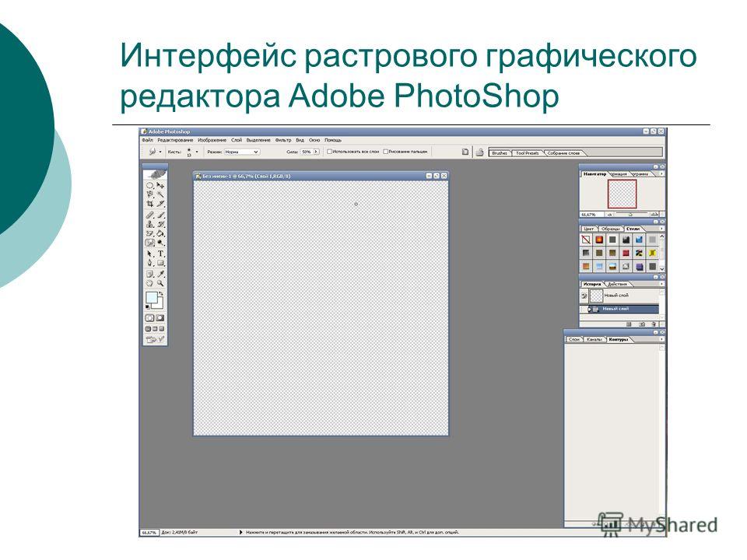Create new document from current history state

[x=629, y=324]
